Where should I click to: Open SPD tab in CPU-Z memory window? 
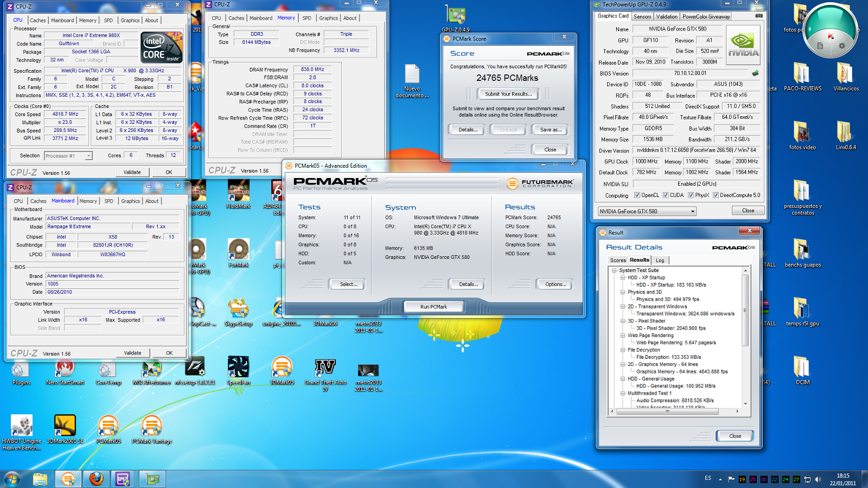[307, 18]
